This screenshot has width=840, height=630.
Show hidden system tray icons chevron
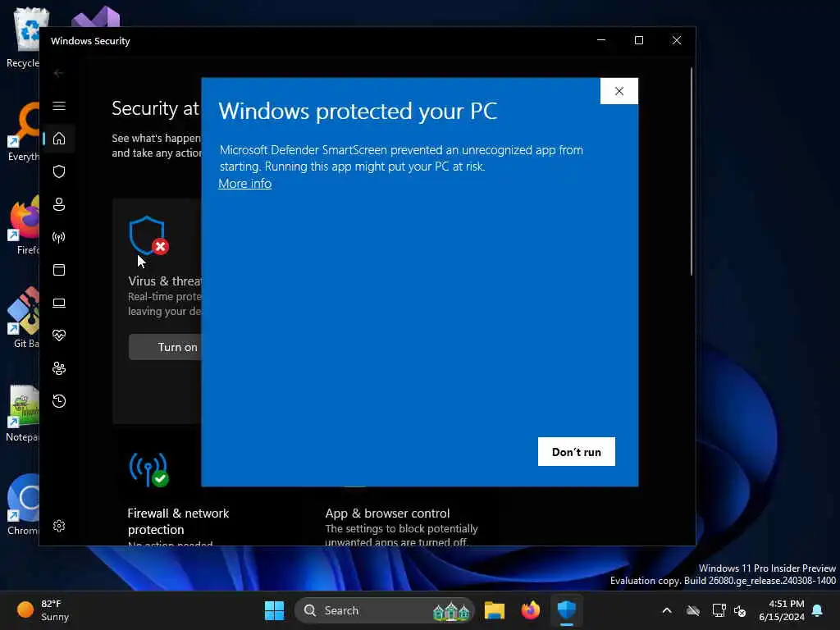pos(667,610)
